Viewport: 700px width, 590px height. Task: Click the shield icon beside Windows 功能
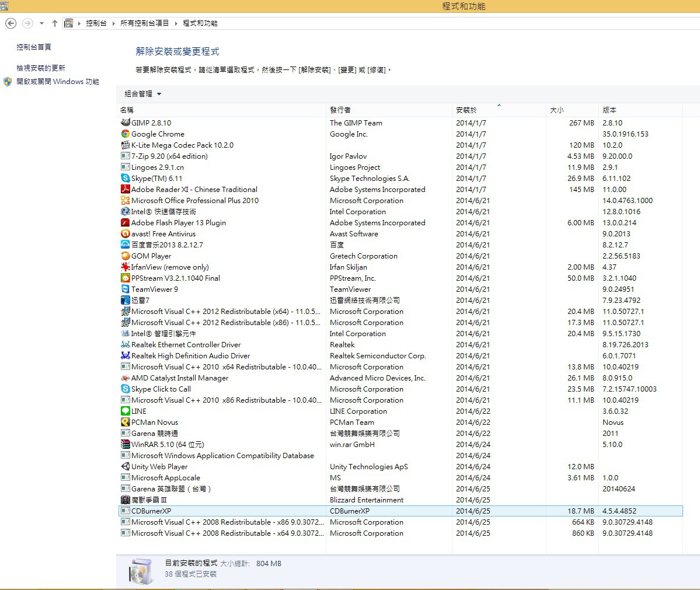pyautogui.click(x=8, y=82)
